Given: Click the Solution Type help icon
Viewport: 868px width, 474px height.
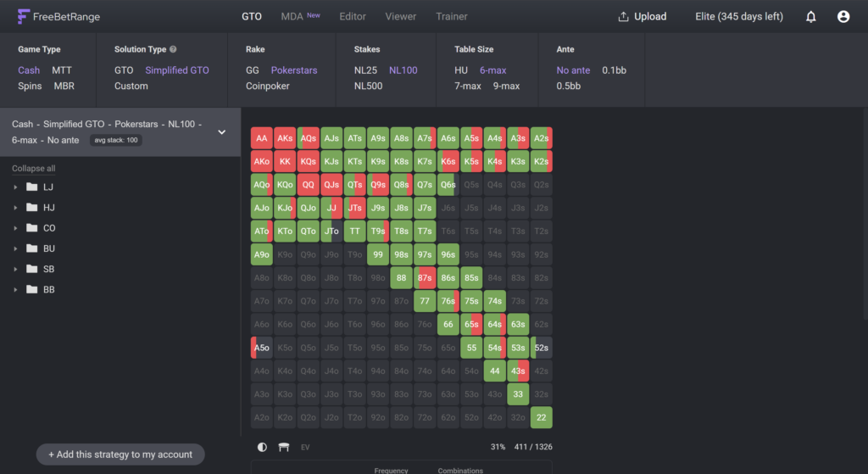Looking at the screenshot, I should pos(173,49).
